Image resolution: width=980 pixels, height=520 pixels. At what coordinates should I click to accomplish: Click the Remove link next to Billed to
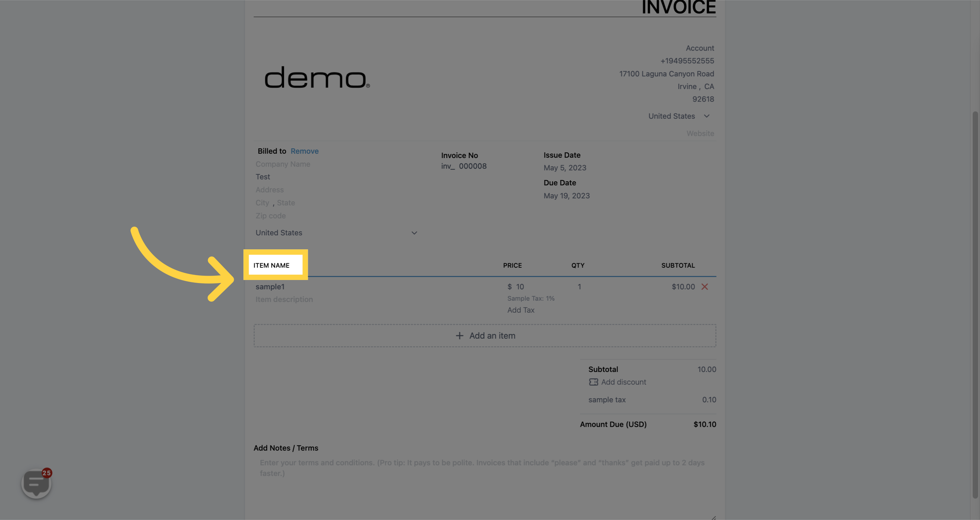[x=304, y=151]
